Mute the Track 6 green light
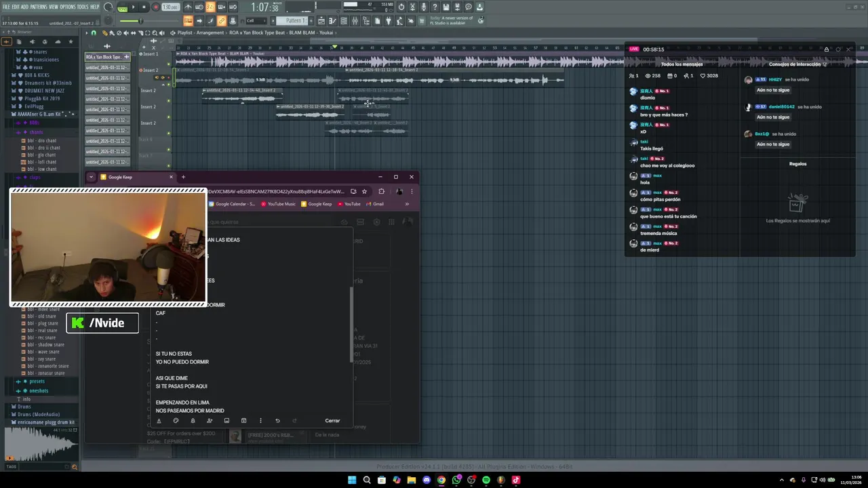This screenshot has height=488, width=868. (x=168, y=149)
